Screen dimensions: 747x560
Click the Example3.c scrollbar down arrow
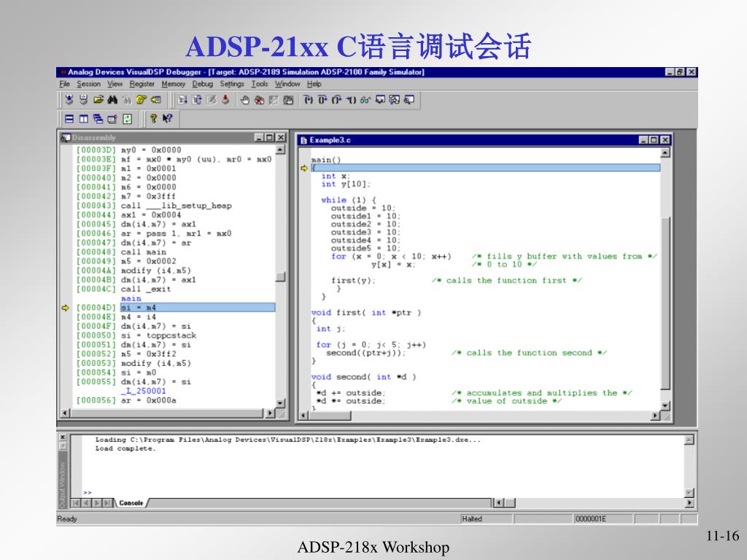pyautogui.click(x=665, y=405)
